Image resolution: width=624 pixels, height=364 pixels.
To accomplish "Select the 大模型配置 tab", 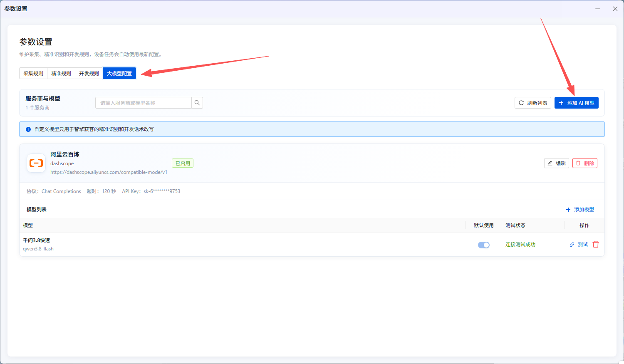I will (119, 73).
